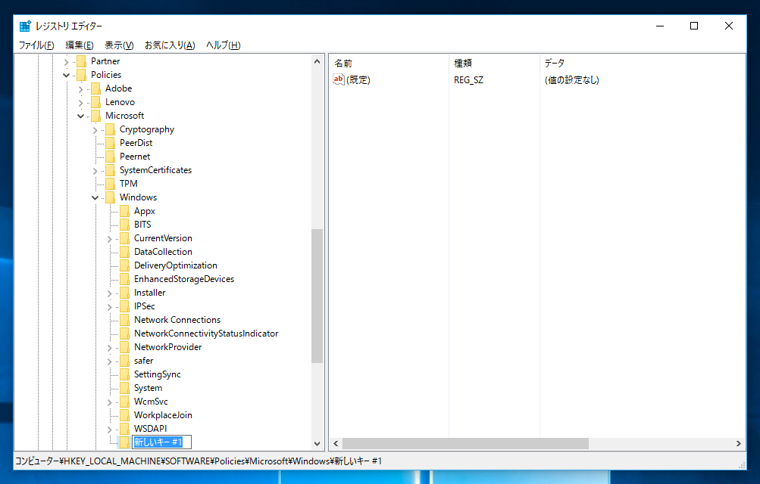This screenshot has width=760, height=484.
Task: Click the tree pane vertical scrollbar thumb
Action: pos(317,296)
